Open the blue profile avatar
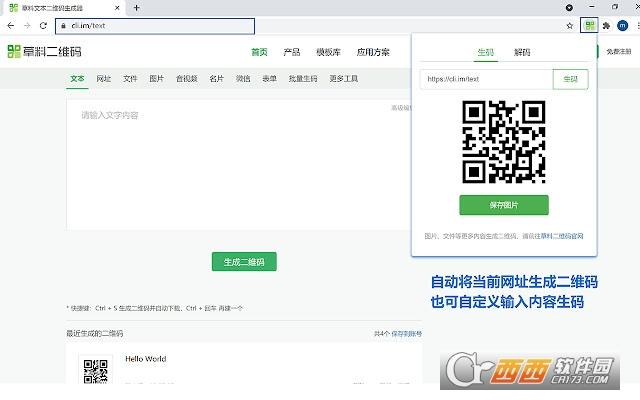Image resolution: width=640 pixels, height=400 pixels. coord(622,26)
